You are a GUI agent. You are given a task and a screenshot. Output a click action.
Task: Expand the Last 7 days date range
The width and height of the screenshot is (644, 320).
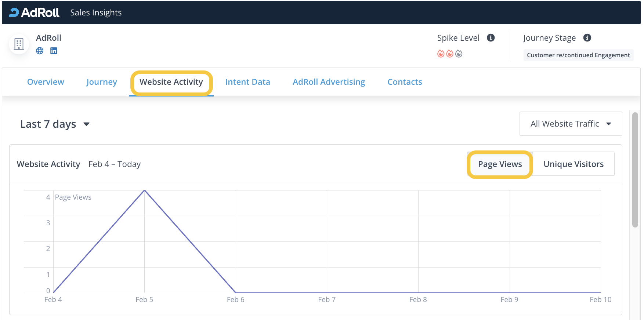click(55, 124)
